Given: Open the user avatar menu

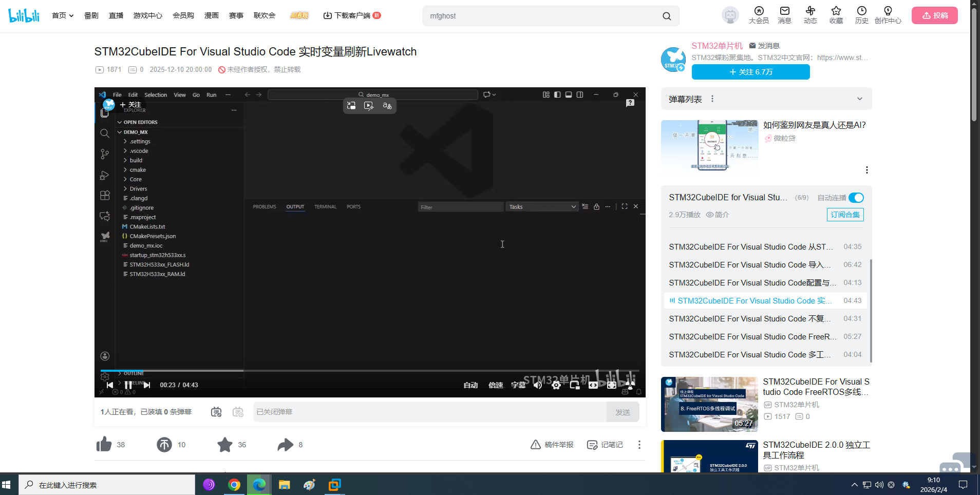Looking at the screenshot, I should coord(730,15).
